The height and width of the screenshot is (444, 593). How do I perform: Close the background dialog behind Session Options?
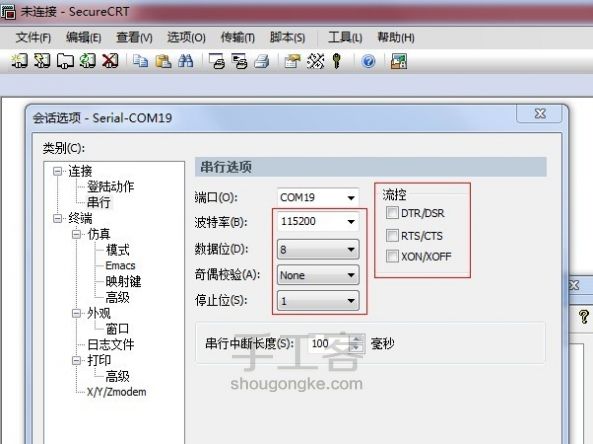(574, 285)
